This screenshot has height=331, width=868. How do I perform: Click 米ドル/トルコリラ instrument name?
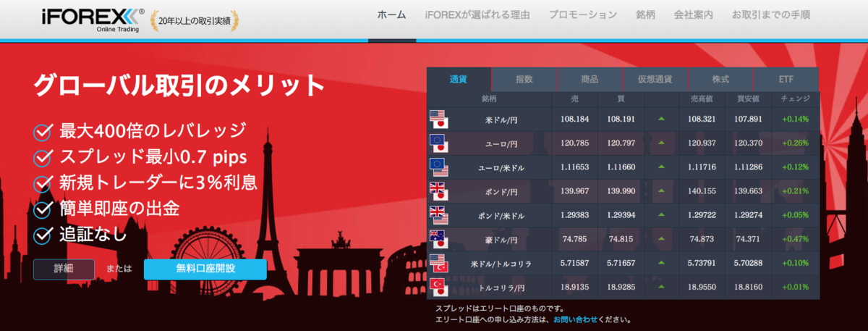(x=500, y=264)
